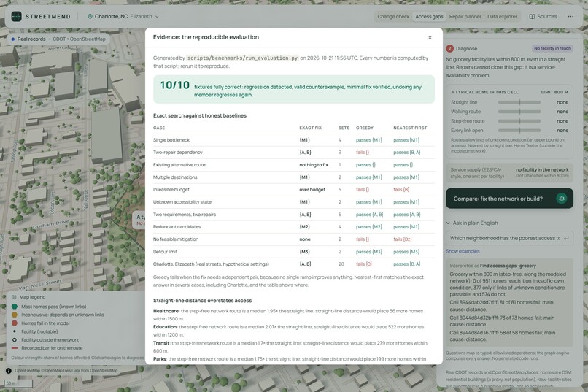Open the Elizabeth neighborhood dropdown chevron
The height and width of the screenshot is (392, 588).
point(157,17)
